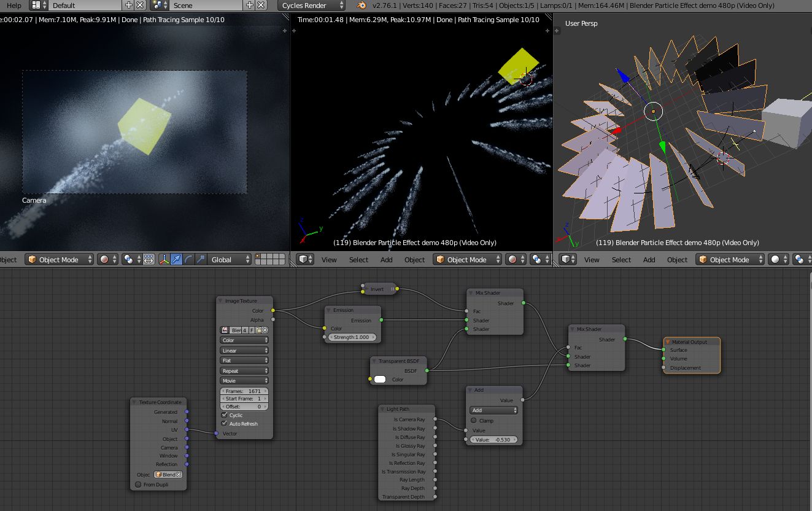Open Add menu in the middle viewport header
Viewport: 812px width, 511px height.
tap(386, 260)
